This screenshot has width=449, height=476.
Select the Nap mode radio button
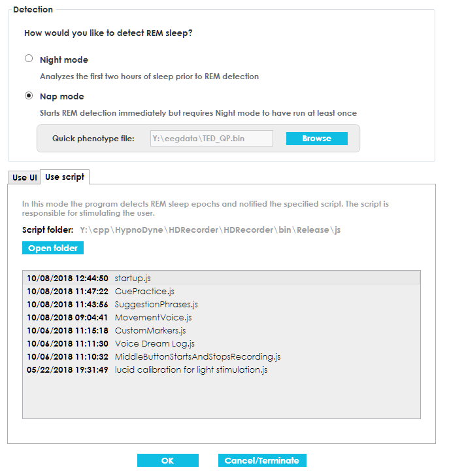(x=29, y=95)
